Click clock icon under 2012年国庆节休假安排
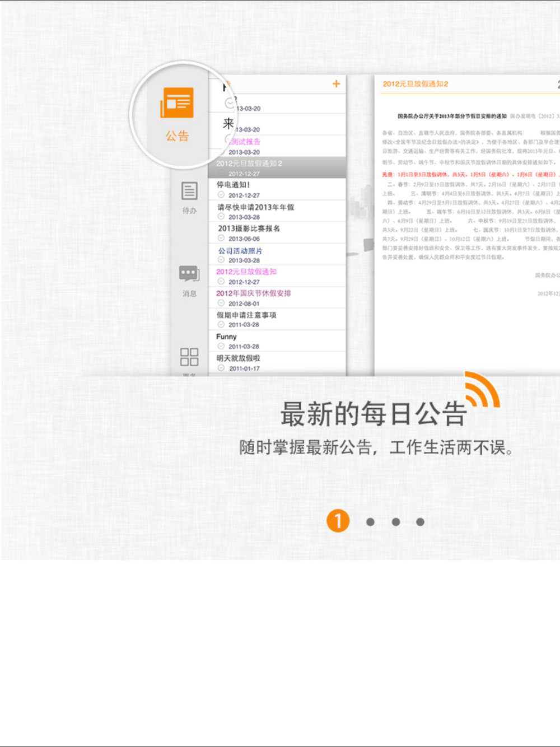Screen dimensions: 560x747 pyautogui.click(x=221, y=303)
